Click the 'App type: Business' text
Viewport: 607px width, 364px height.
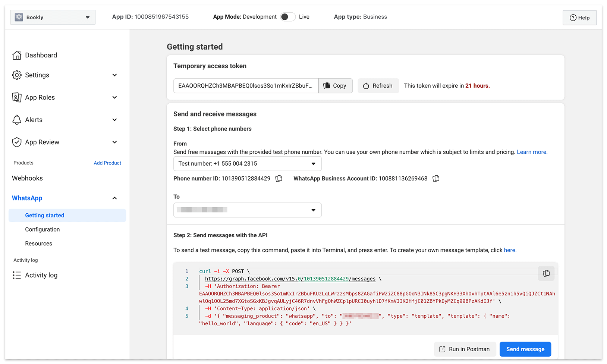[x=360, y=17]
